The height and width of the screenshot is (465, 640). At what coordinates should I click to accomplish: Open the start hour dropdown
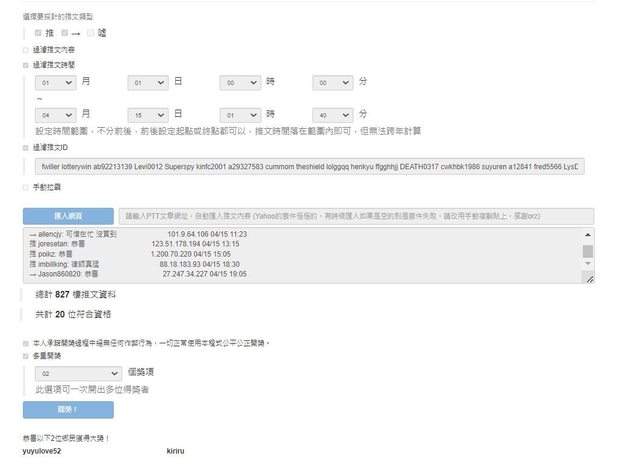(x=240, y=82)
